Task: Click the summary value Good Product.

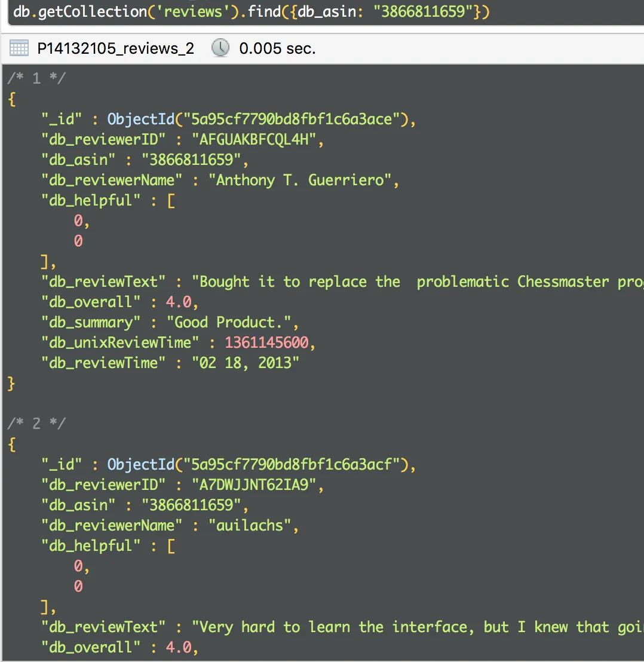Action: [229, 323]
